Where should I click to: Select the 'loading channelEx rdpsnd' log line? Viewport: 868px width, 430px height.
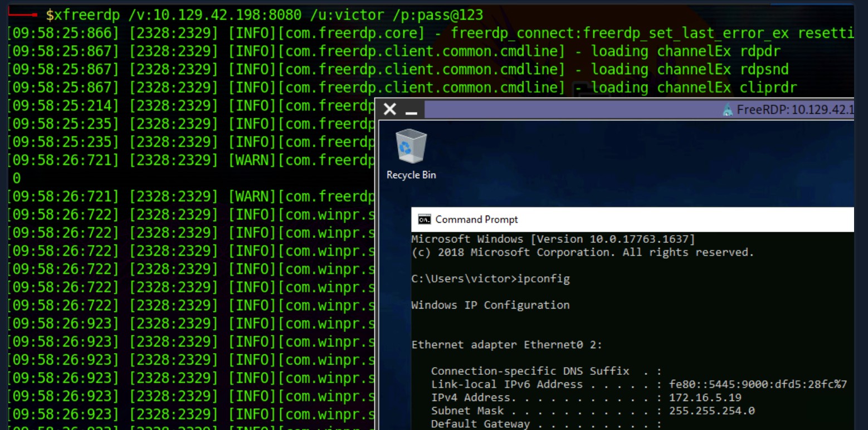(x=398, y=70)
